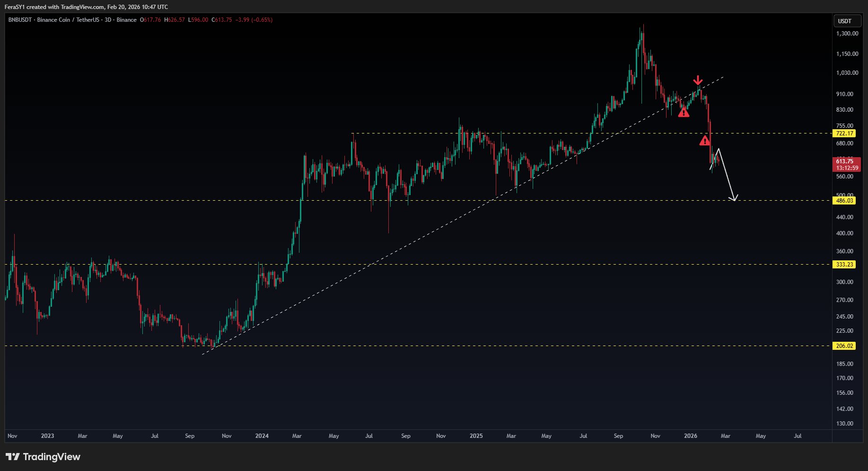Click the 225.00 price axis label
This screenshot has width=868, height=471.
coord(845,331)
